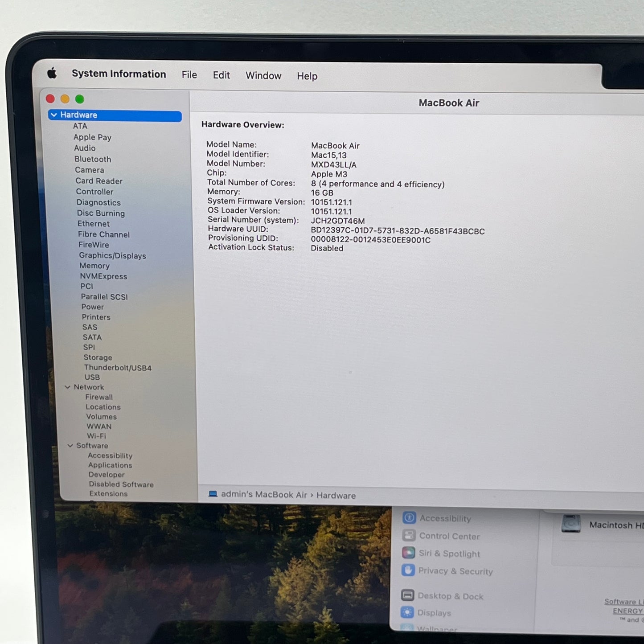
Task: Select Memory in the sidebar
Action: 94,266
